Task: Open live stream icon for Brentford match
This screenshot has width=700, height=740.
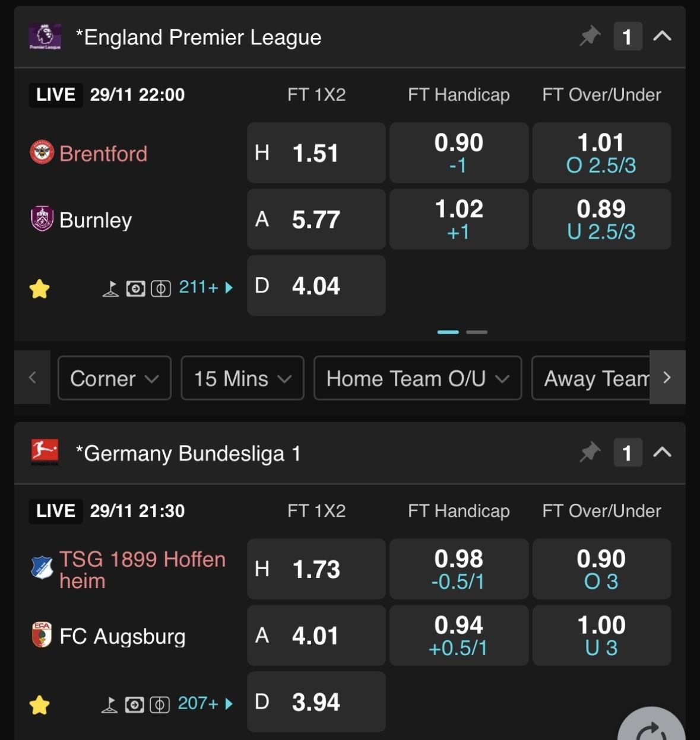Action: pos(135,288)
